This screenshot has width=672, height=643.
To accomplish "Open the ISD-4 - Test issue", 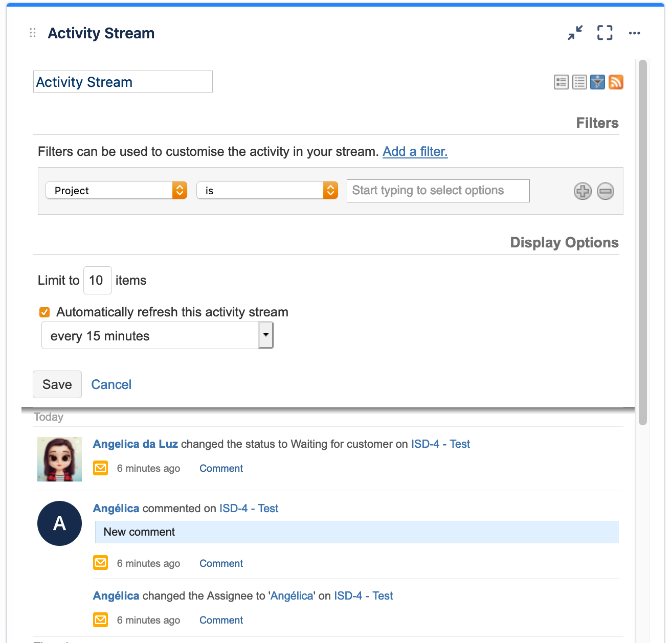I will 440,444.
